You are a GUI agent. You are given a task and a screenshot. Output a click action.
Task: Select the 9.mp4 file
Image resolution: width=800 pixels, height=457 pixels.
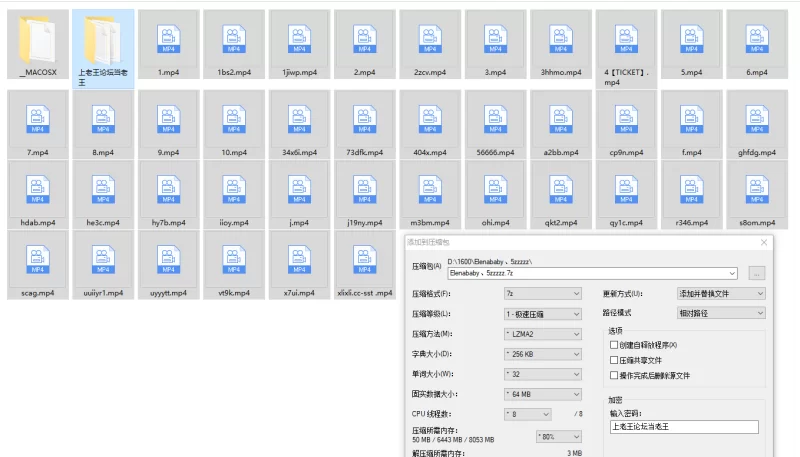(168, 124)
